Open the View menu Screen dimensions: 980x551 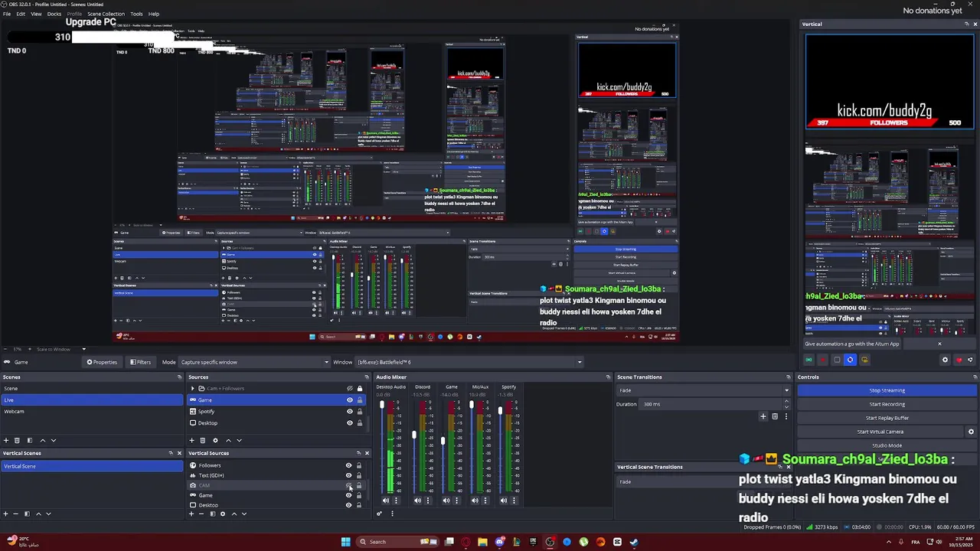coord(36,14)
